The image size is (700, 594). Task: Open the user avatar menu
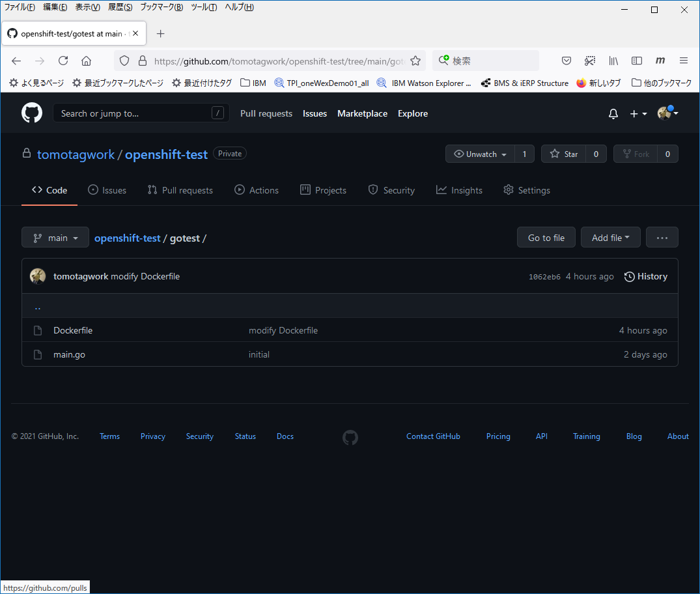coord(667,113)
